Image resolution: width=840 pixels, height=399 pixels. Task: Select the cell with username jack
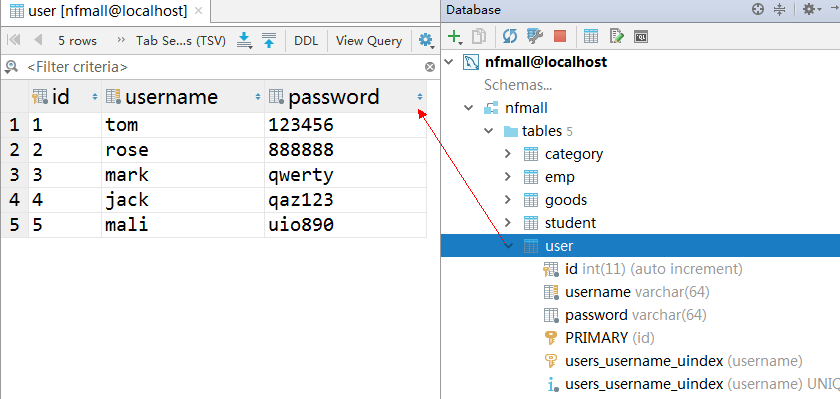pos(183,200)
